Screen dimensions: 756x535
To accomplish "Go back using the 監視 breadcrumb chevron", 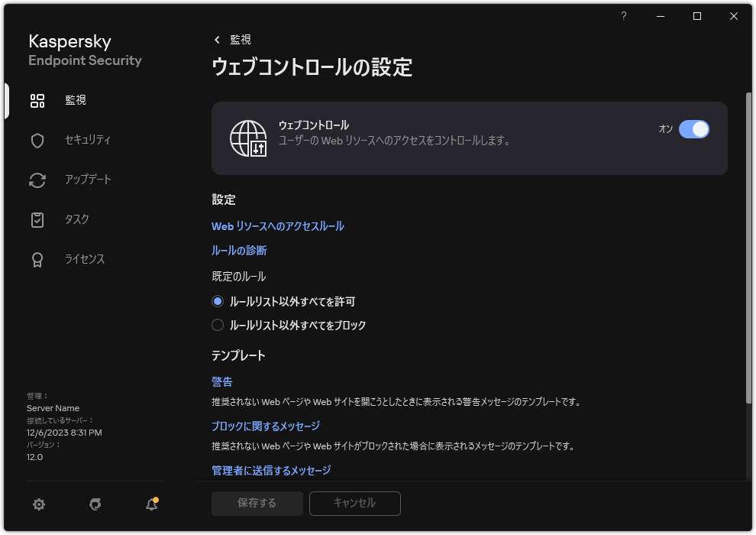I will point(217,39).
